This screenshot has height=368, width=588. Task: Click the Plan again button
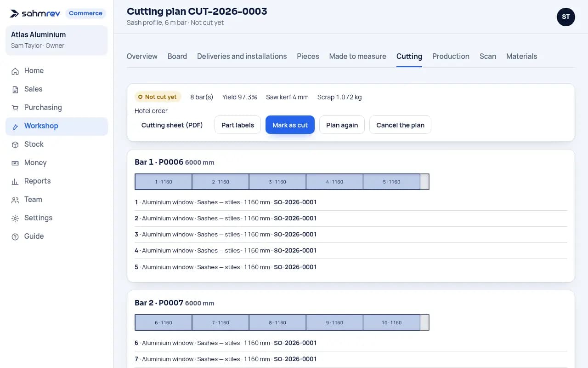[x=342, y=125]
